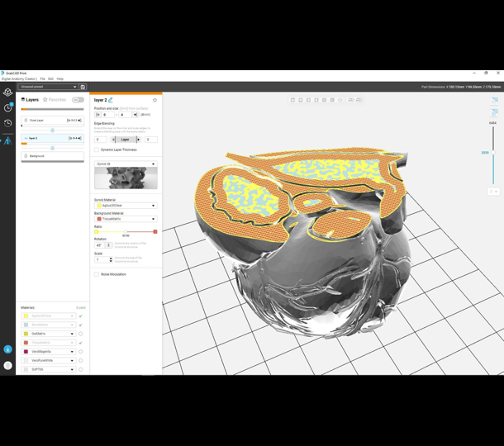Open the File menu

coord(43,79)
